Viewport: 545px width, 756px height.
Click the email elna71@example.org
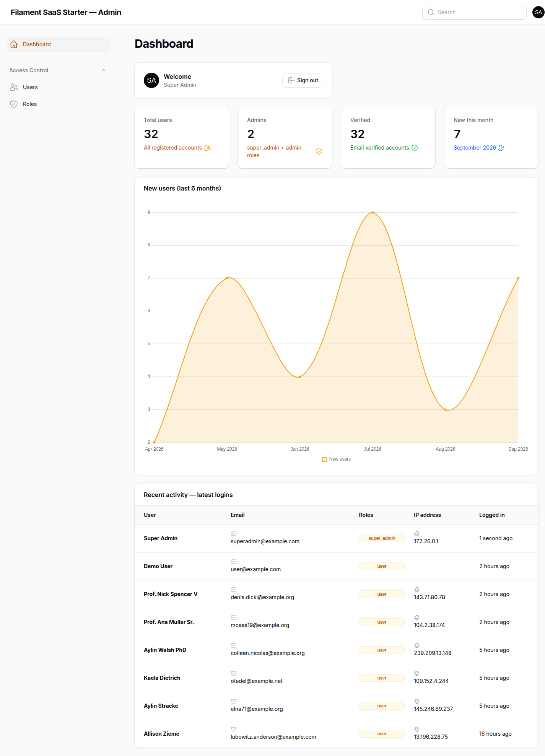pyautogui.click(x=257, y=709)
